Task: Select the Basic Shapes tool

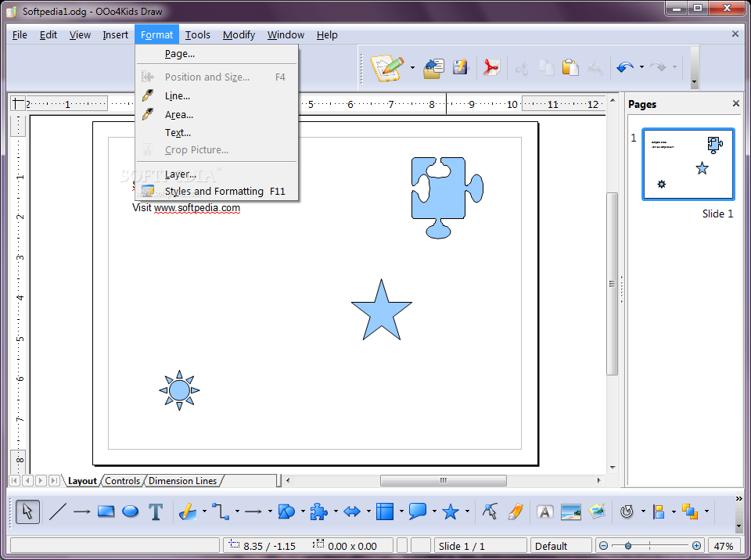Action: [286, 512]
